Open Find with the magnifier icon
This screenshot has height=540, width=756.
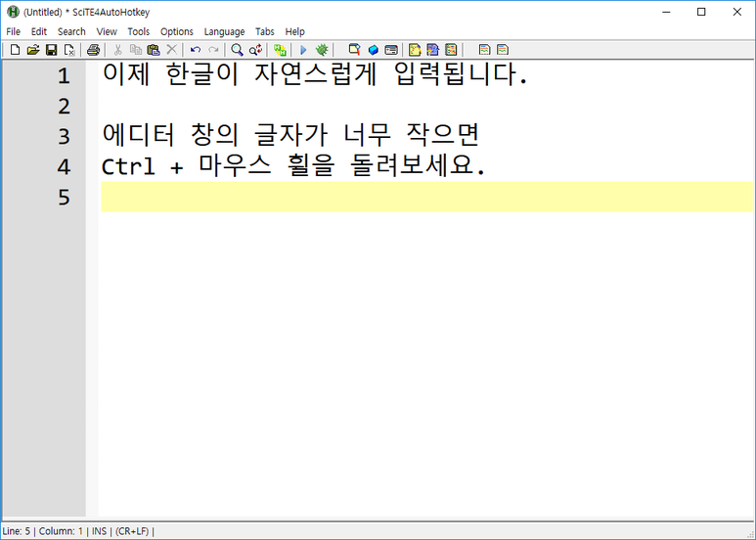point(237,50)
